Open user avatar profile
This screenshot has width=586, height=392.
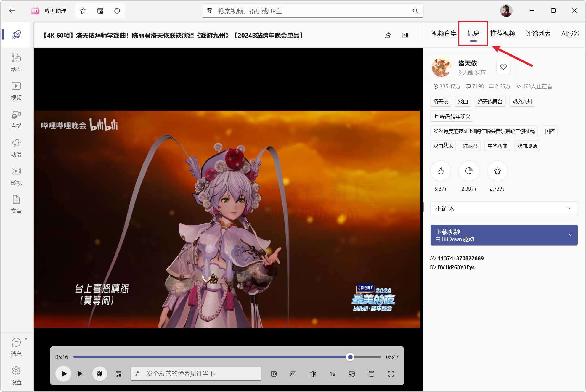pos(506,11)
